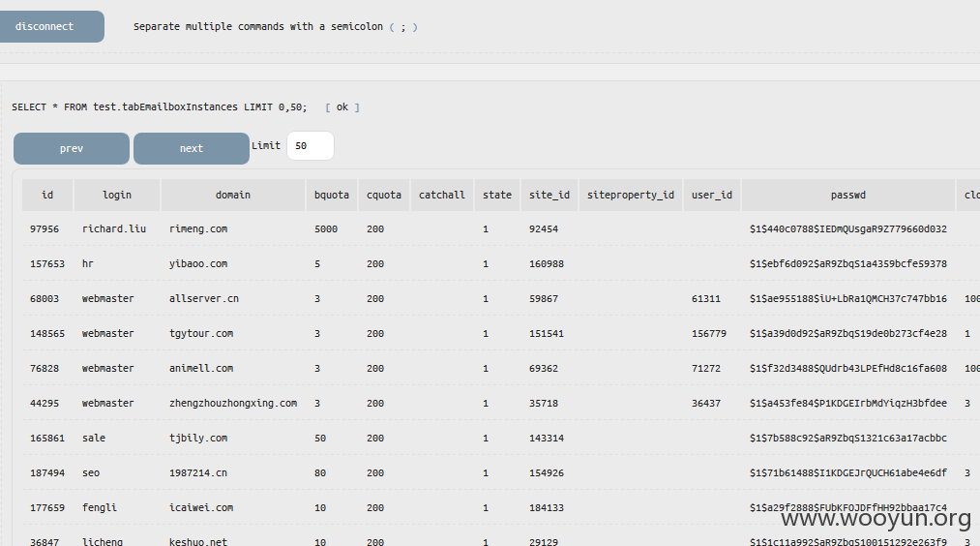Select the catchall column header

(442, 196)
